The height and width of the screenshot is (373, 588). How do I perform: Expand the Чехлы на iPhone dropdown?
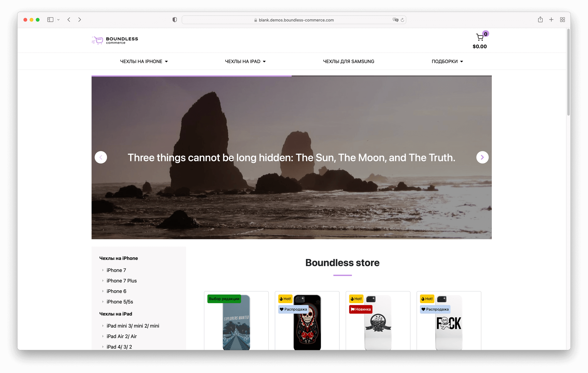point(144,61)
